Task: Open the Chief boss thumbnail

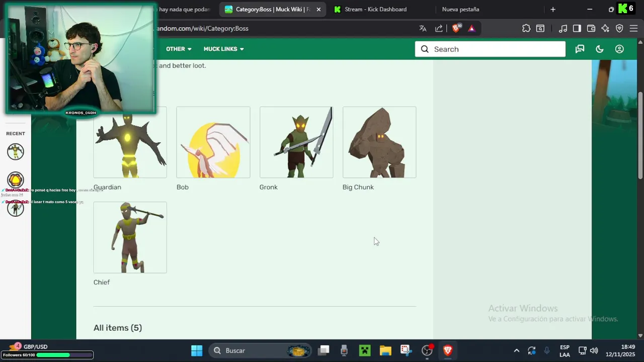Action: pos(130,237)
